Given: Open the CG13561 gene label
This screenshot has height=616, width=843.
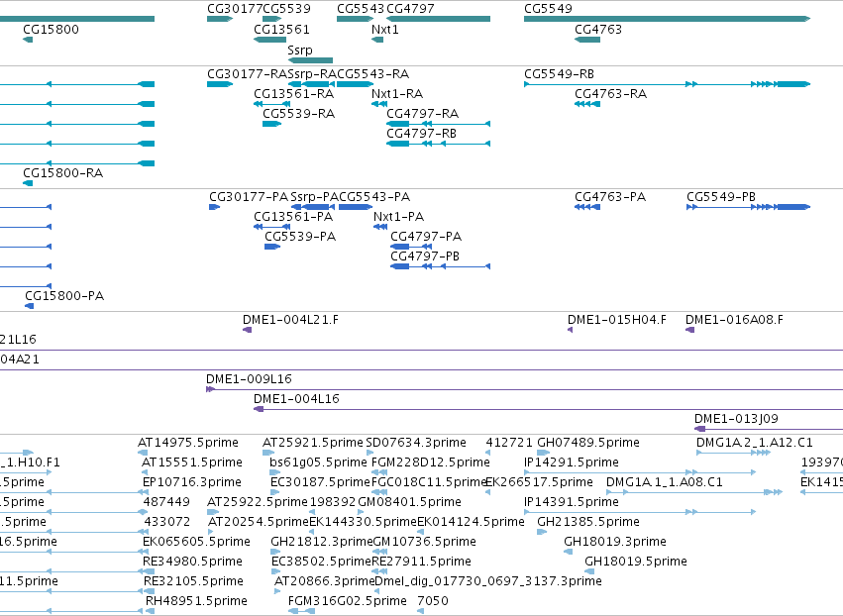Looking at the screenshot, I should click(281, 29).
